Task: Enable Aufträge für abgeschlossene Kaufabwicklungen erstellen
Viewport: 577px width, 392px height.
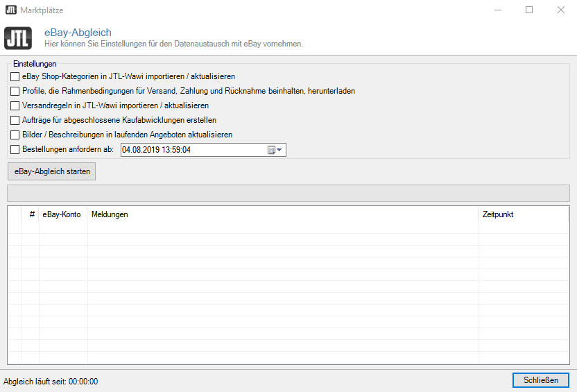Action: click(15, 120)
